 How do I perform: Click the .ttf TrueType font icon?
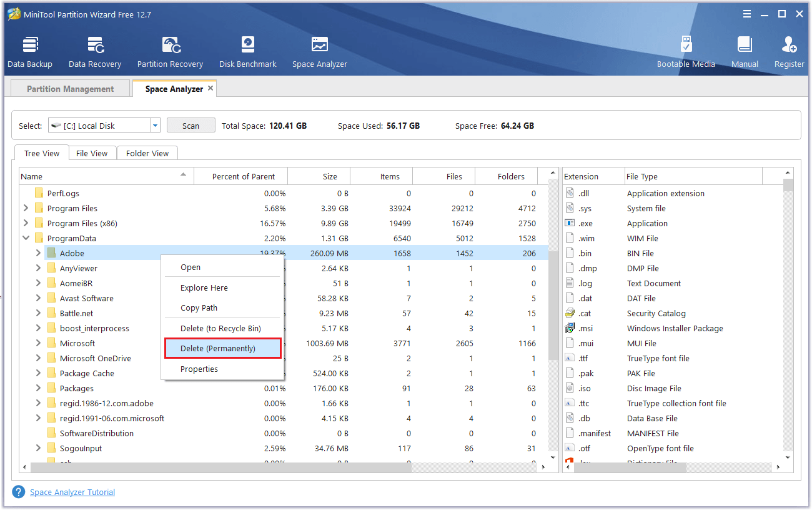click(x=569, y=358)
